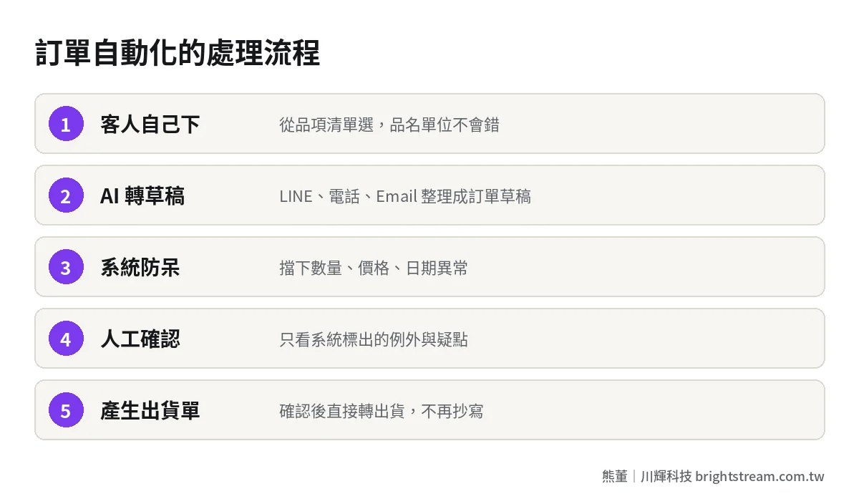Click the 川輝科技 company name in footer
The image size is (859, 504).
point(666,476)
